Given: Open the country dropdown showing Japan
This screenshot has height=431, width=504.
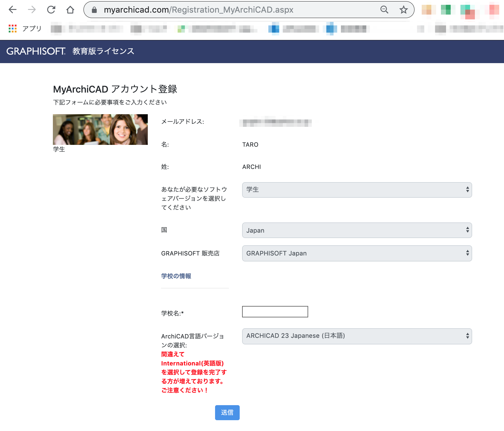Looking at the screenshot, I should [x=357, y=230].
